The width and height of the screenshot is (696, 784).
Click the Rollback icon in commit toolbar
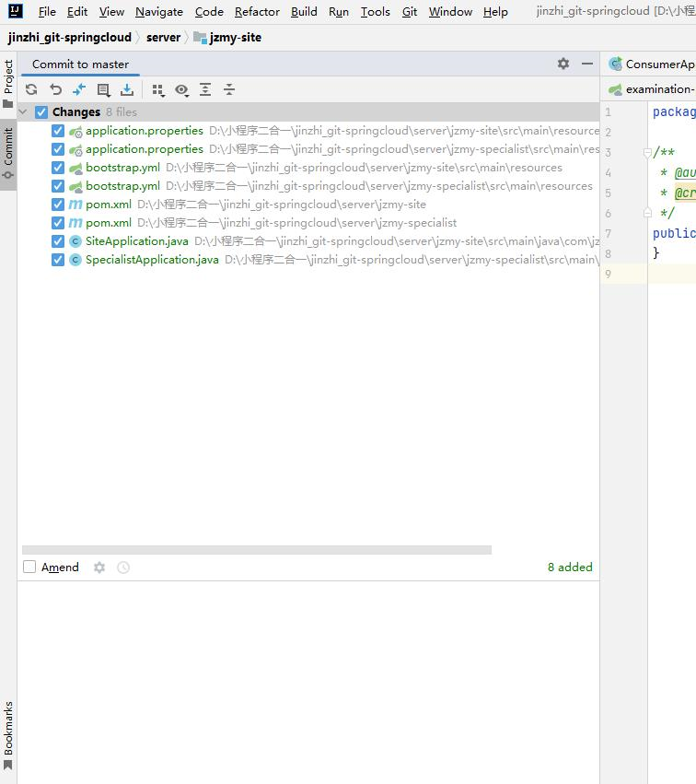click(x=55, y=89)
